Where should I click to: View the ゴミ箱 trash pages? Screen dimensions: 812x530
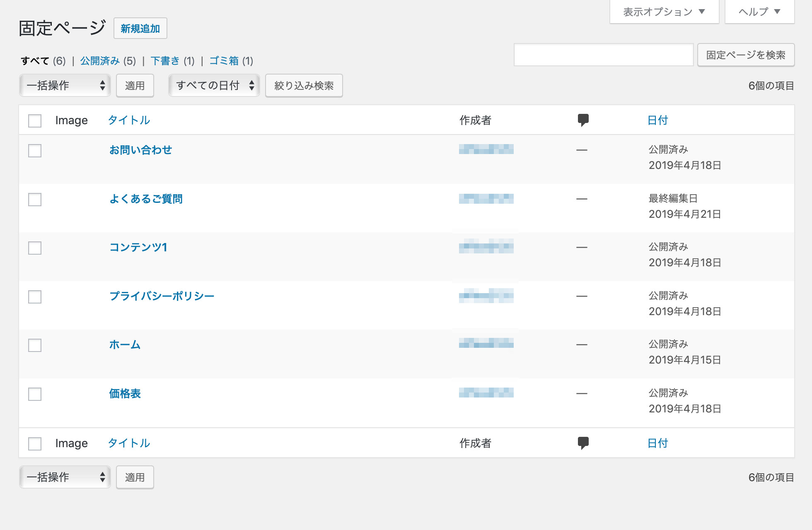224,61
